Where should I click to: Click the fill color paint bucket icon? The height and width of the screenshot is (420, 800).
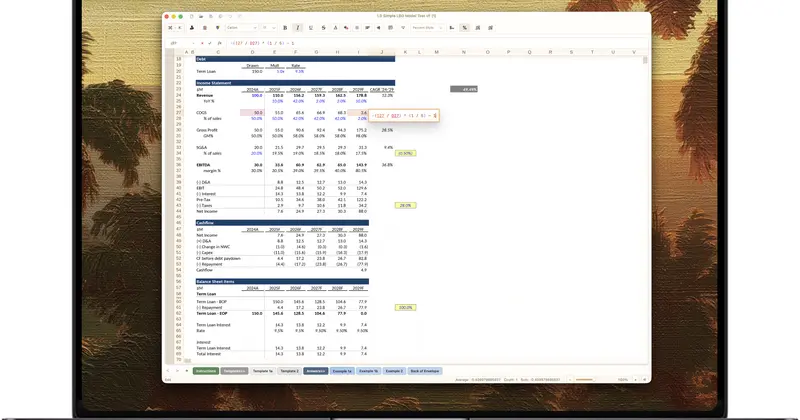[x=346, y=28]
